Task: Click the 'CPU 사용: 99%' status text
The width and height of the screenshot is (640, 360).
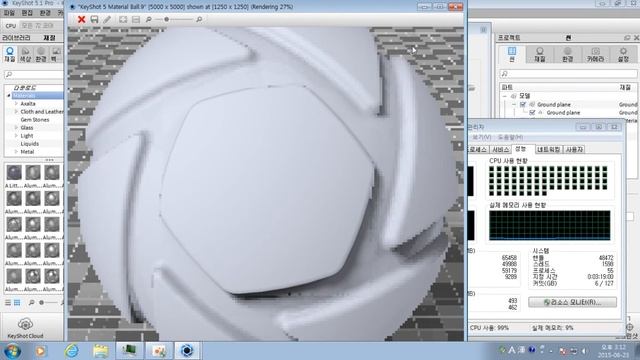Action: point(489,328)
